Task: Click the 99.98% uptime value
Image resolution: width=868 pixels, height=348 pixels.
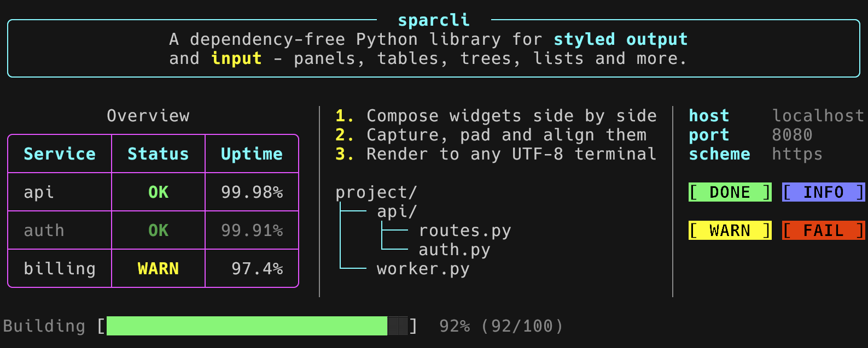Action: (x=252, y=192)
